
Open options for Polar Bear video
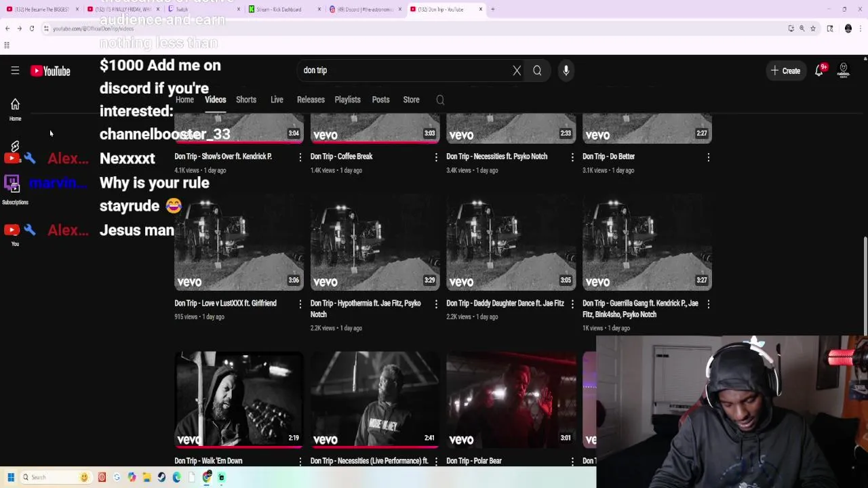(x=572, y=462)
